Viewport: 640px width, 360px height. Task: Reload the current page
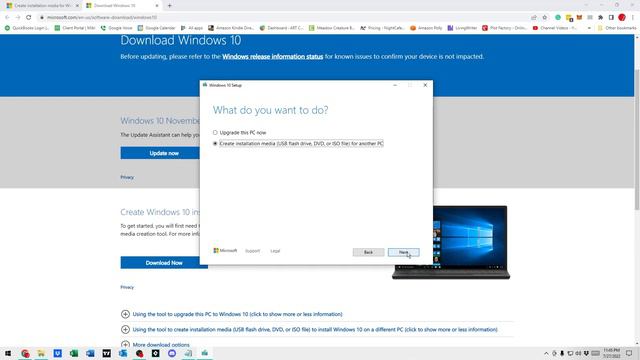pos(29,18)
